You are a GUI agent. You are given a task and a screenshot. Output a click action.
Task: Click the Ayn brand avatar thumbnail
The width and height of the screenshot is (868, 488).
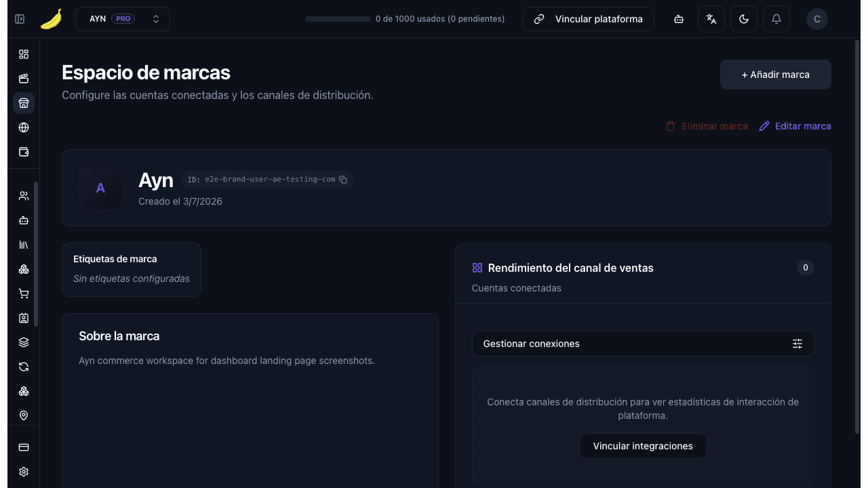(x=100, y=188)
